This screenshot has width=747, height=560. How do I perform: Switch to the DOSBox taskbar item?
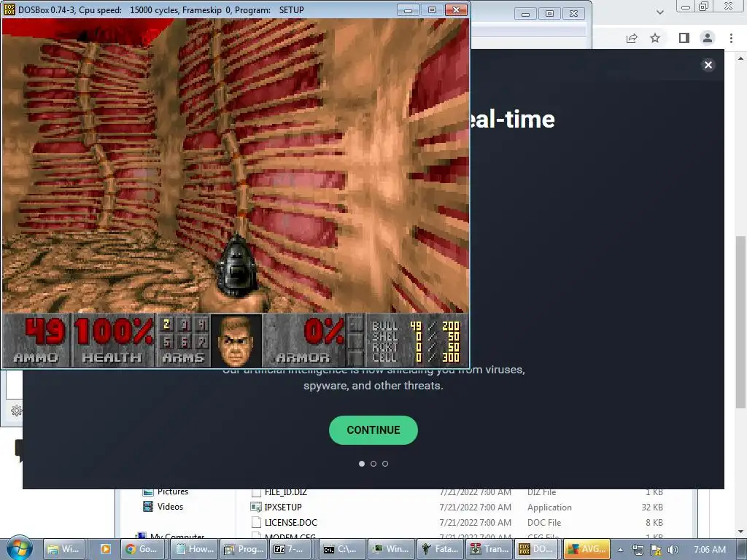[536, 549]
